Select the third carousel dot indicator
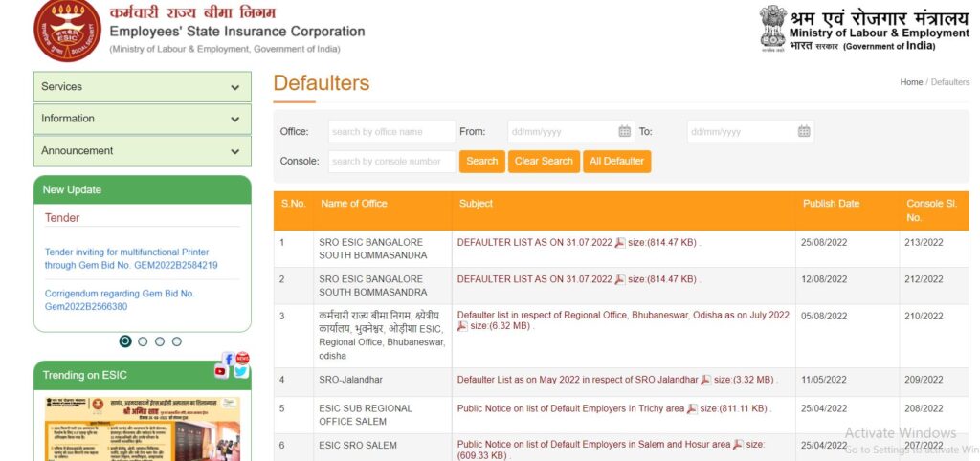The width and height of the screenshot is (980, 461). tap(160, 341)
